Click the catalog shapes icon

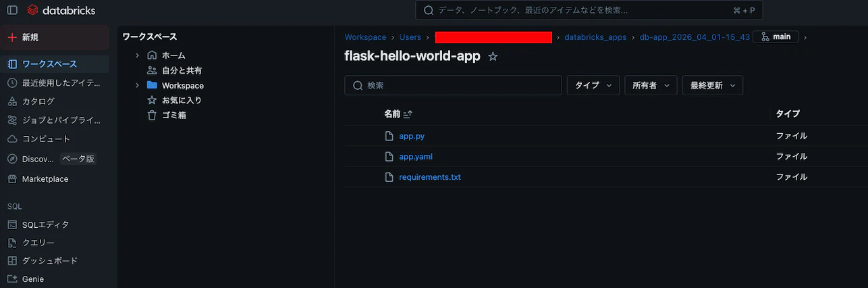(x=12, y=101)
